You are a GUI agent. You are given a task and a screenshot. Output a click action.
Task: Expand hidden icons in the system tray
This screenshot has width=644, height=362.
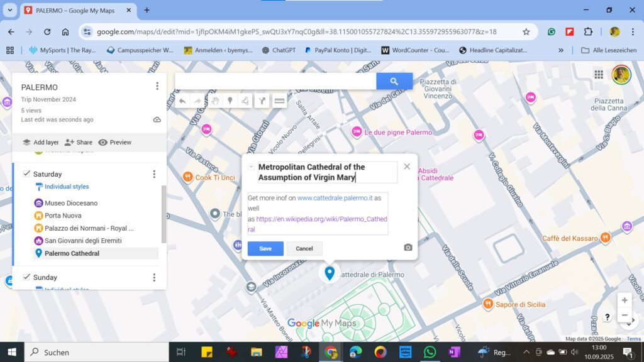tap(526, 352)
